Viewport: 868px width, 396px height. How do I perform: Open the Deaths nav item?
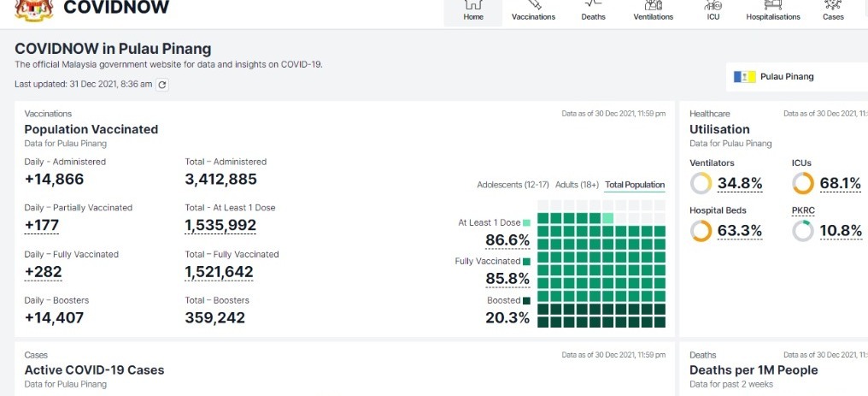[x=593, y=12]
